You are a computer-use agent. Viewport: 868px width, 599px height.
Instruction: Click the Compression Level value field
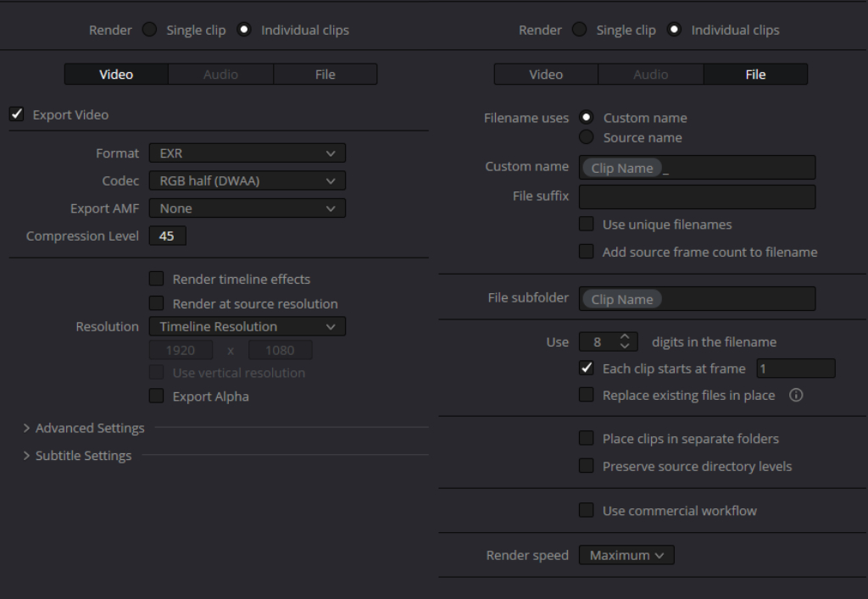click(167, 236)
